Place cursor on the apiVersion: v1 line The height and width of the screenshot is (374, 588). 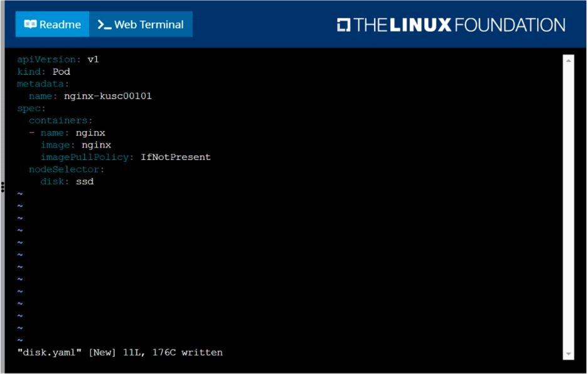[58, 60]
